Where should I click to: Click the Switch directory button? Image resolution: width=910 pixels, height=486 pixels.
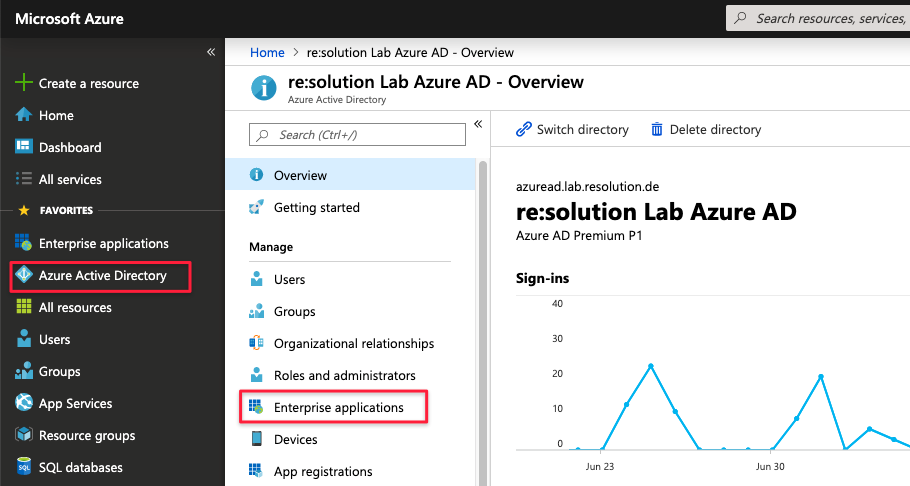pyautogui.click(x=572, y=129)
